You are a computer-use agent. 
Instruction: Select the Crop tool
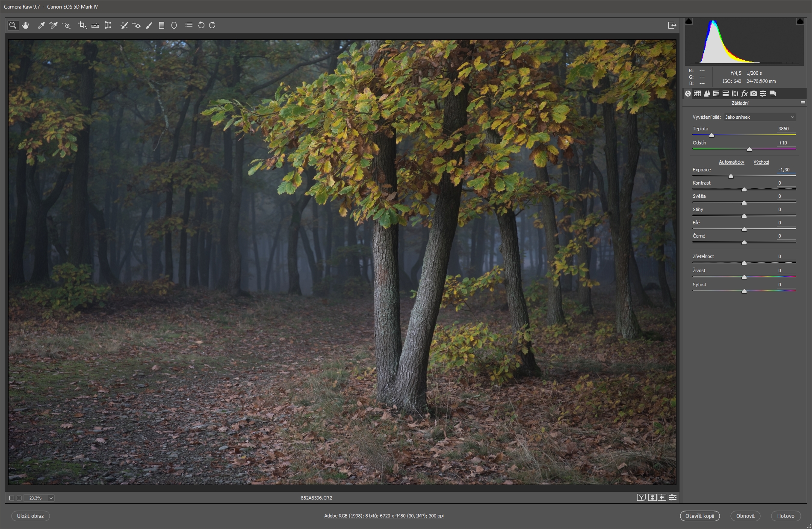click(82, 25)
